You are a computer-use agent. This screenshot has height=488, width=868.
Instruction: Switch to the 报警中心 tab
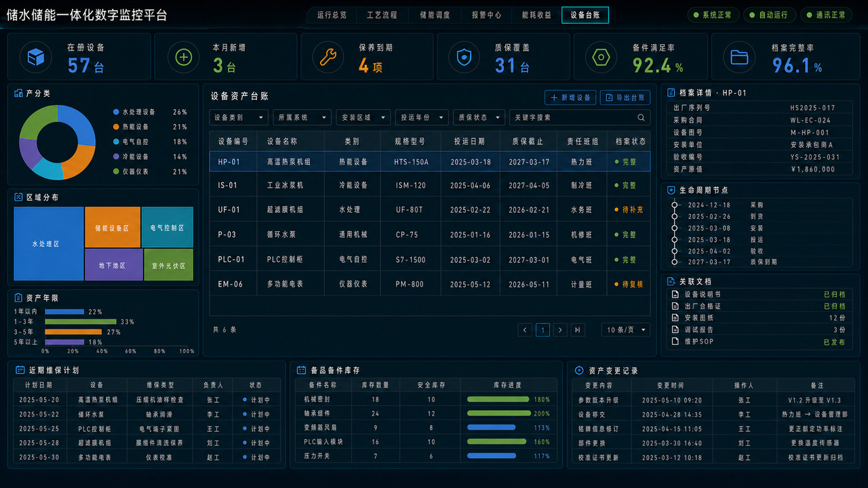pos(487,15)
